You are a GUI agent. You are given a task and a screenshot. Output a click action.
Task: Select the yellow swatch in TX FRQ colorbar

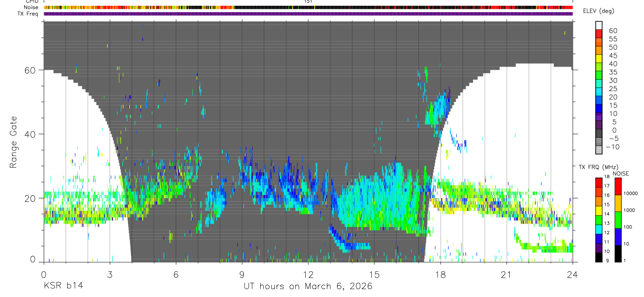coord(599,210)
